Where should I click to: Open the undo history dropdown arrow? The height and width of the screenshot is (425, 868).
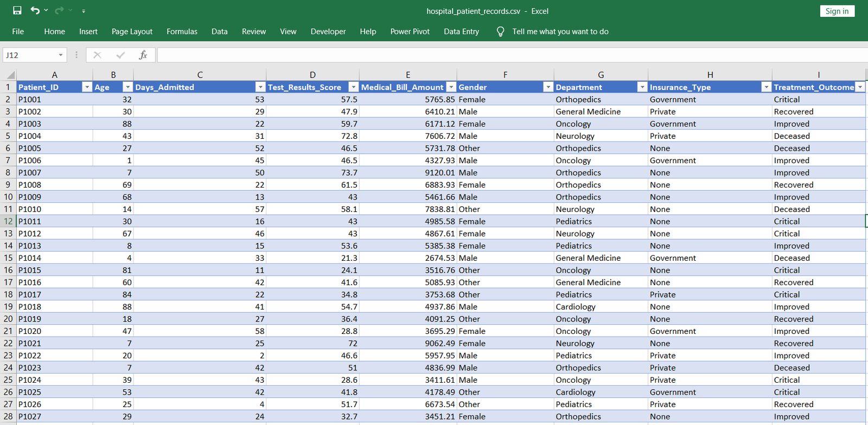(x=46, y=11)
